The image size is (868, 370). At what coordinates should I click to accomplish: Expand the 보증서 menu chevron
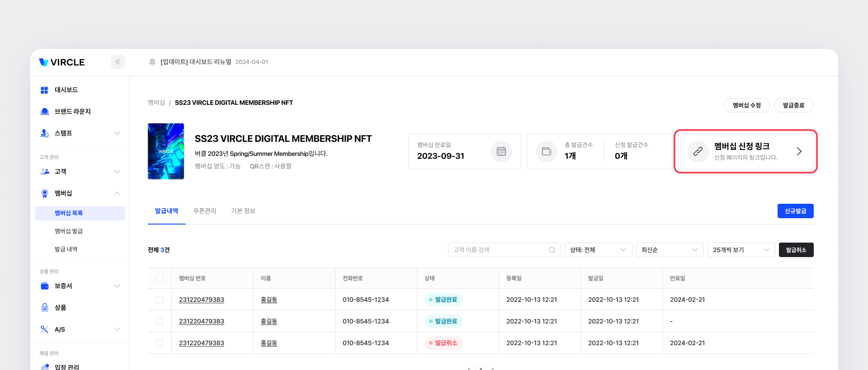[x=117, y=286]
